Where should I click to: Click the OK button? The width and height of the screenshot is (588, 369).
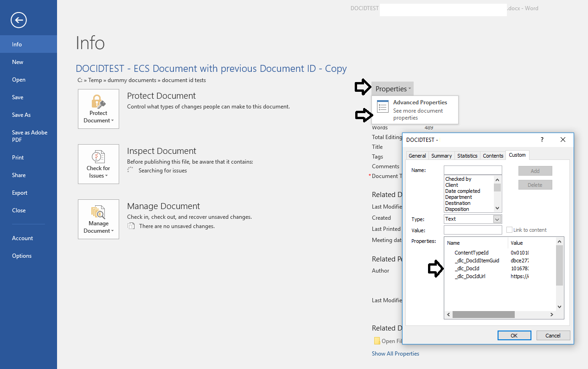pyautogui.click(x=514, y=336)
